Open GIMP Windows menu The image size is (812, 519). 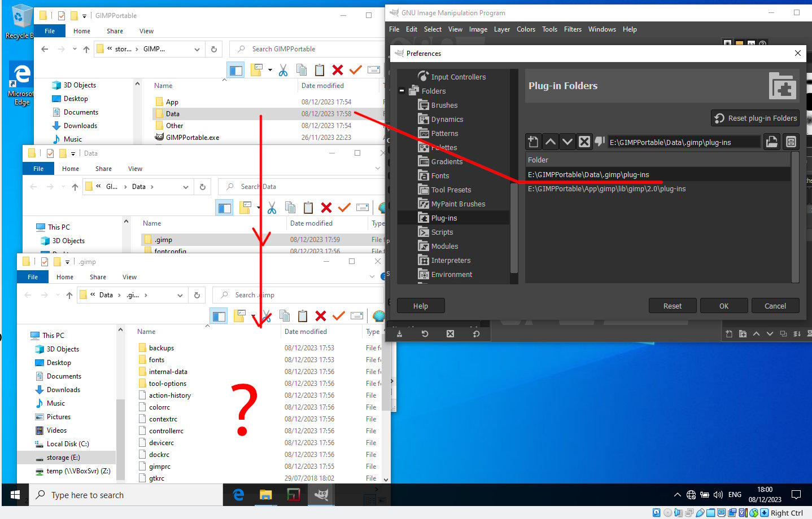[602, 29]
